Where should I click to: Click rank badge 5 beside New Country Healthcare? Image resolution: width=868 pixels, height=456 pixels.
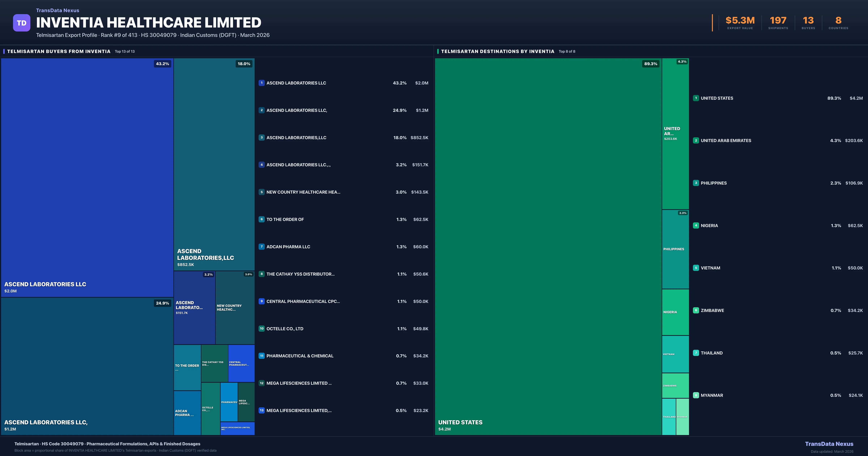click(x=261, y=192)
